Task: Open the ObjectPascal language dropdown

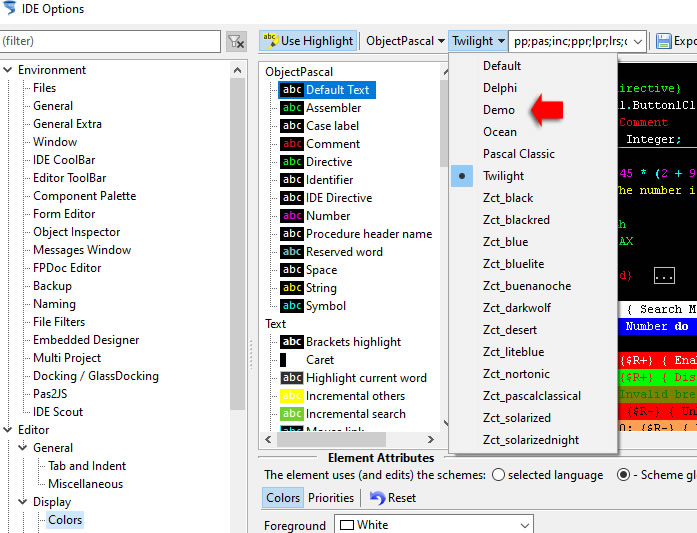Action: (405, 41)
